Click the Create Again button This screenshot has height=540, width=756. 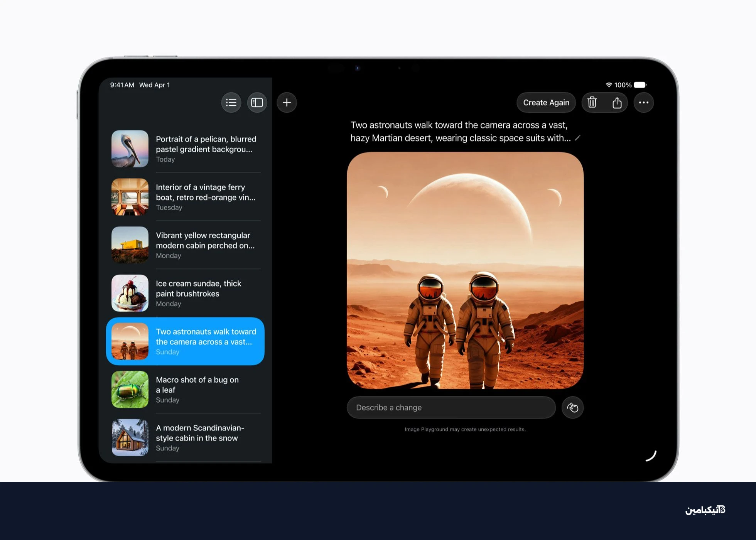point(546,103)
